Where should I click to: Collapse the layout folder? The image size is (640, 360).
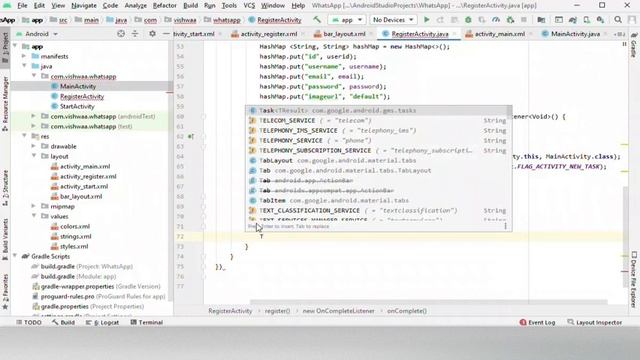point(34,156)
